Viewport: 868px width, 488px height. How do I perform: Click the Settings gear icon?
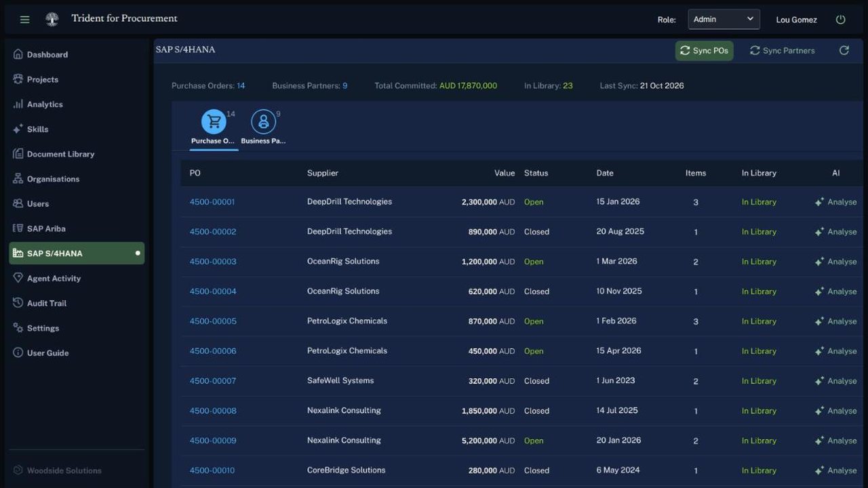[18, 328]
